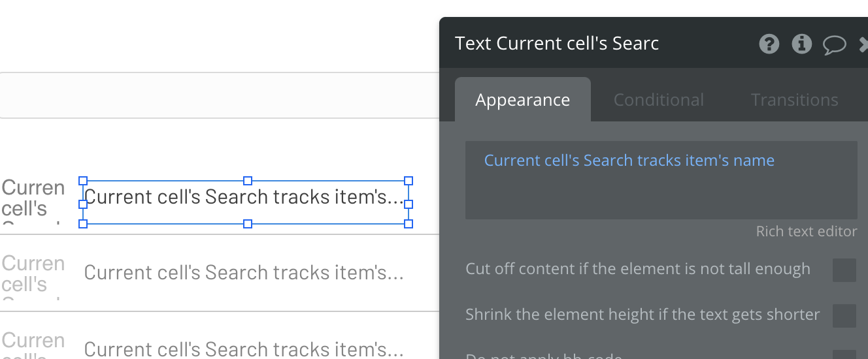Open the Conditional tab
868x359 pixels.
click(x=658, y=100)
